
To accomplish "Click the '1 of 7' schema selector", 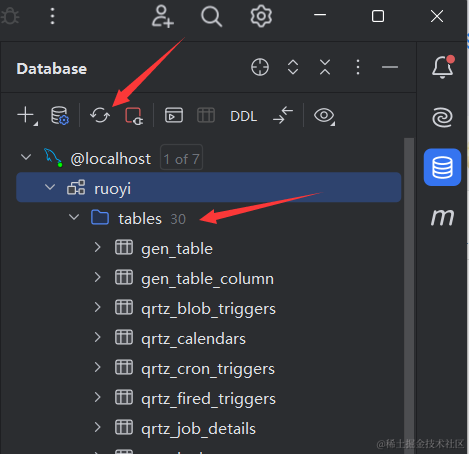I will [181, 157].
